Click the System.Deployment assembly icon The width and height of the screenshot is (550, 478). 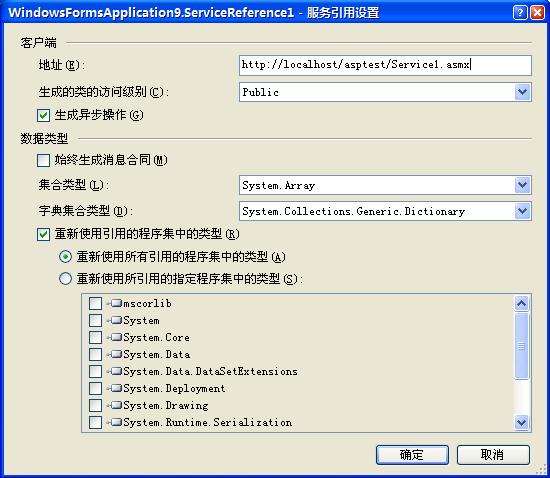point(116,388)
